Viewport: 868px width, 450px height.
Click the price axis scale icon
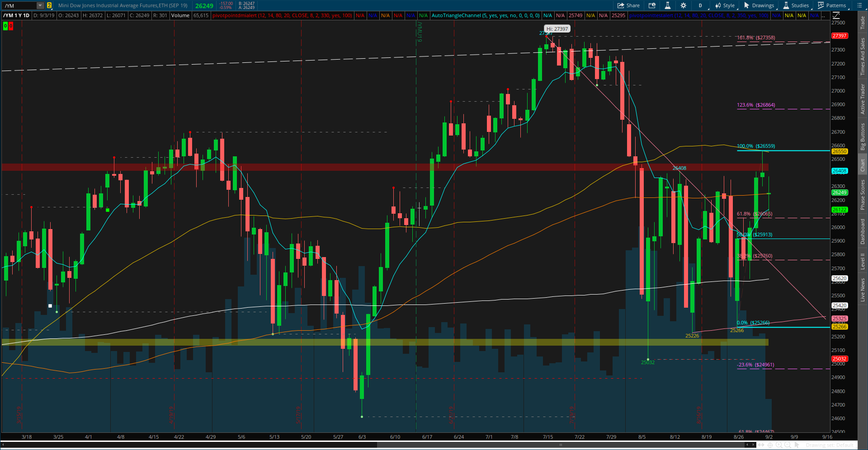pyautogui.click(x=836, y=15)
